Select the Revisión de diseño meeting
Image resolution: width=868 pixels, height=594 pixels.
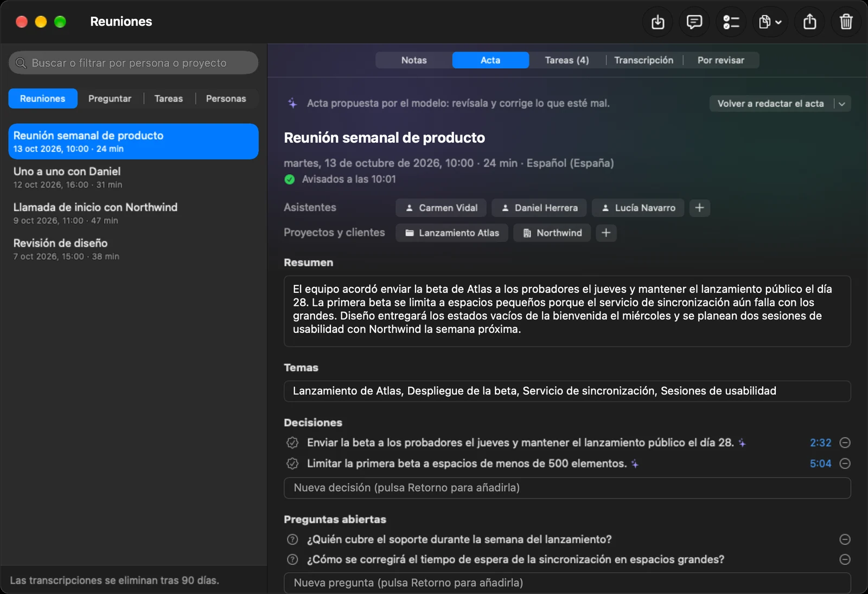[x=133, y=249]
